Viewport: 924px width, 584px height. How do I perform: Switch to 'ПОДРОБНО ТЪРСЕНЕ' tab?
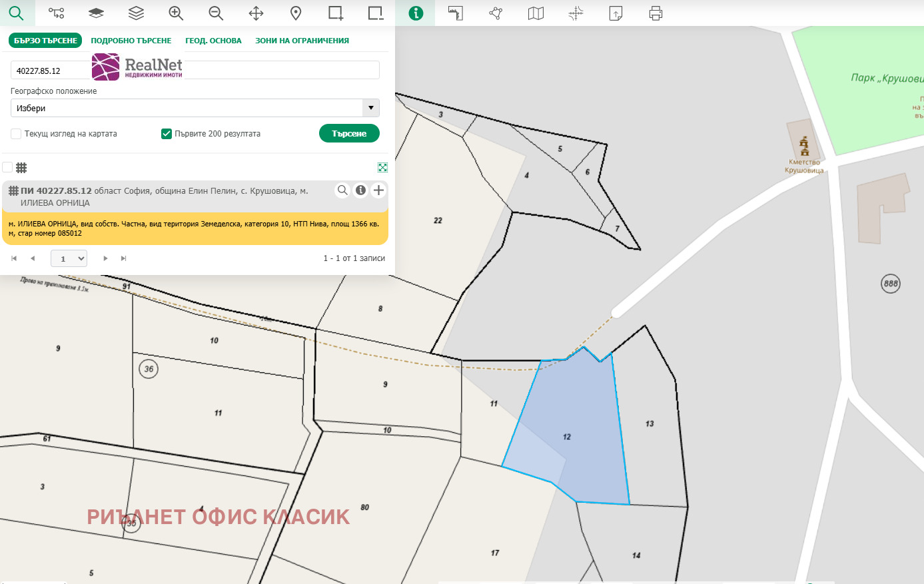coord(131,41)
